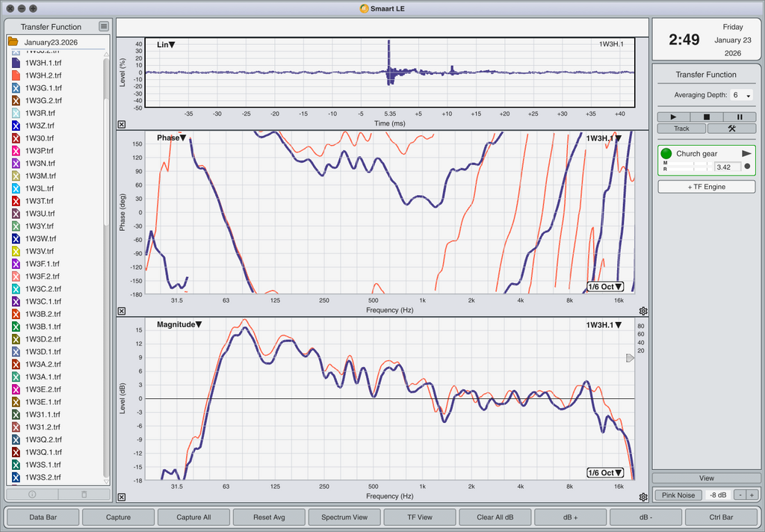Close the impulse response pane X icon

coord(122,125)
